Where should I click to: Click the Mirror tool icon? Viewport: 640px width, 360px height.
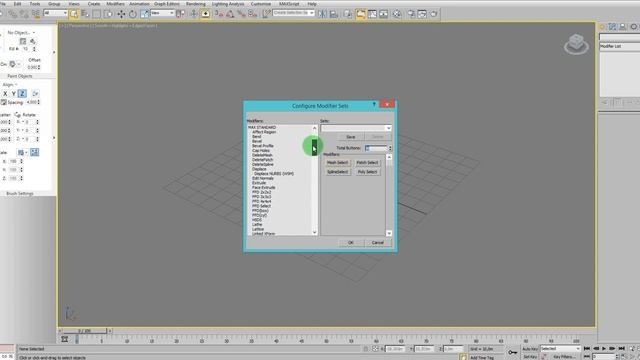point(322,14)
